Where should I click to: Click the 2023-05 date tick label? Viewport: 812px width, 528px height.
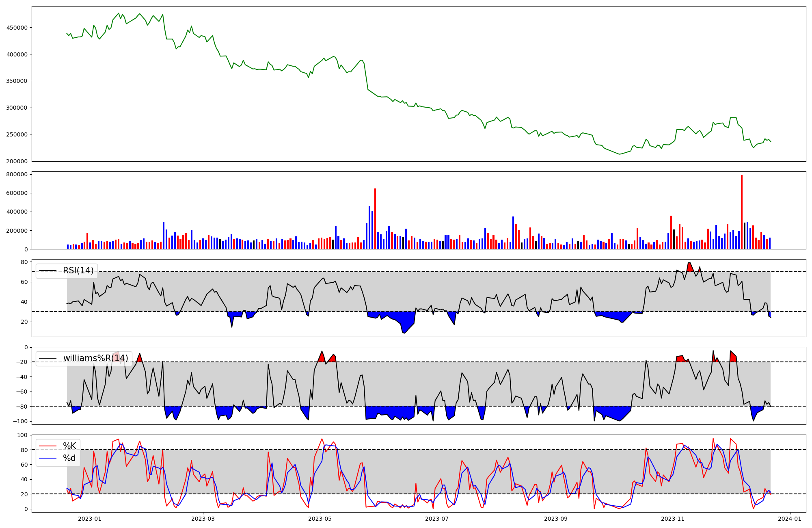(320, 519)
